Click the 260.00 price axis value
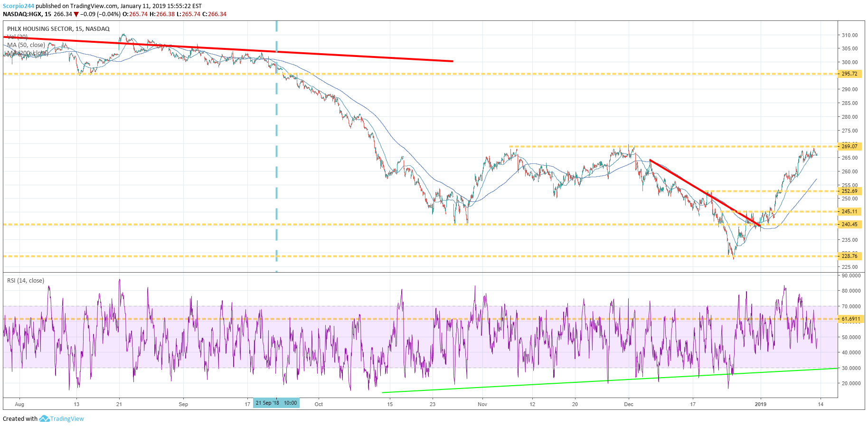Viewport: 868px width, 427px height. click(849, 171)
